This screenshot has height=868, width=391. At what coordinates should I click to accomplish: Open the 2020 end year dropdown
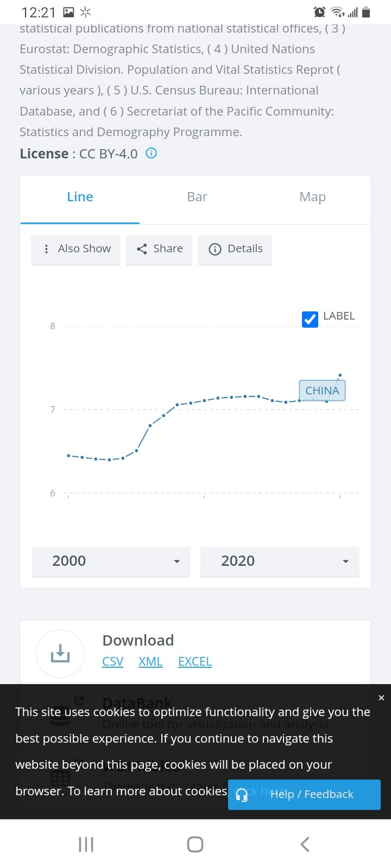point(280,561)
